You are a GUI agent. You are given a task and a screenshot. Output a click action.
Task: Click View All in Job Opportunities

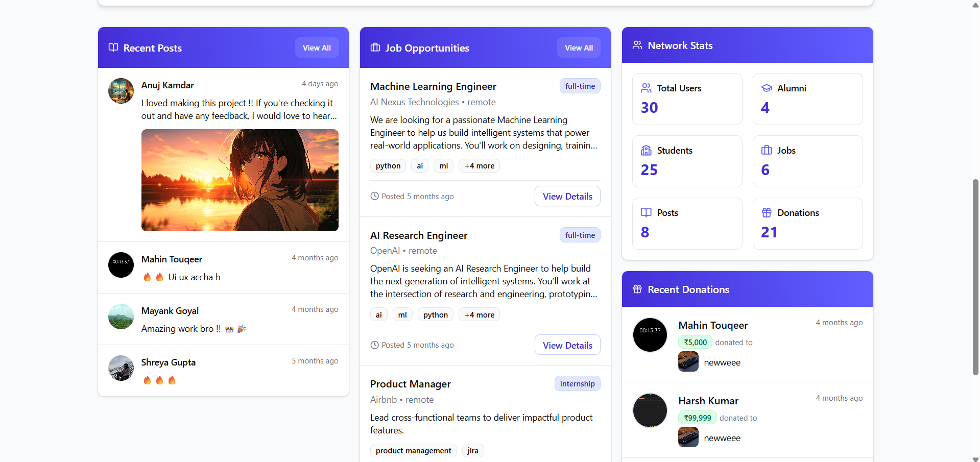[x=579, y=47]
